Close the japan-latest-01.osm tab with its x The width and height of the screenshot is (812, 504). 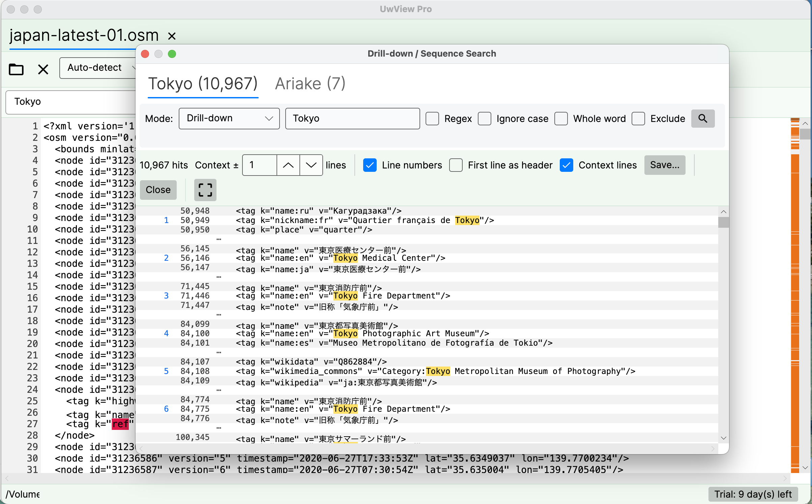point(172,36)
